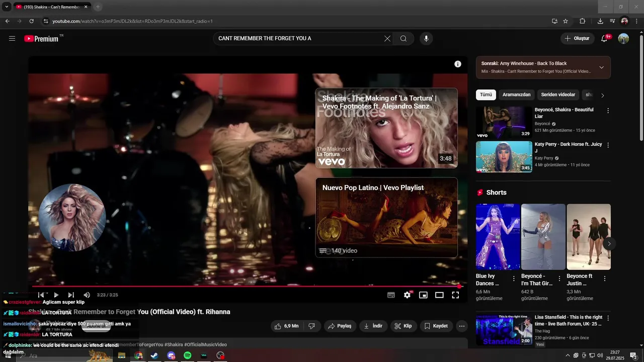This screenshot has width=644, height=362.
Task: Open Nuevo Pop Latino Vevo playlist card
Action: tap(386, 217)
